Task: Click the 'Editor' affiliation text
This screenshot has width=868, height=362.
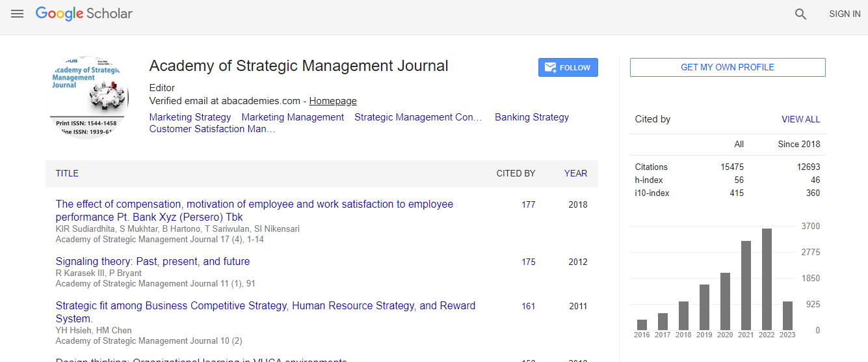Action: tap(162, 88)
